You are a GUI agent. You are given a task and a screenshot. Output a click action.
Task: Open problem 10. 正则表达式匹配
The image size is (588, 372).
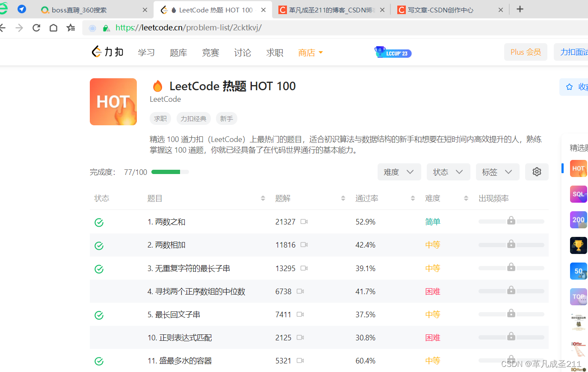tap(180, 338)
